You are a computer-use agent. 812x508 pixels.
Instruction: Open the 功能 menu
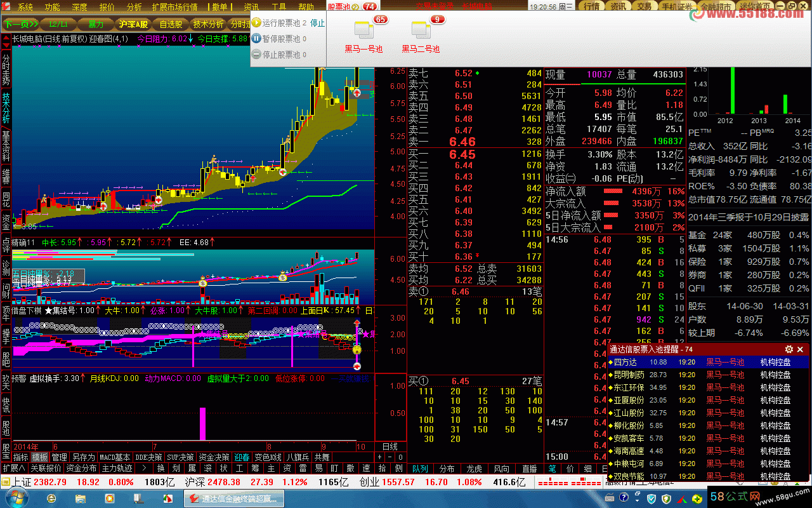tap(53, 8)
